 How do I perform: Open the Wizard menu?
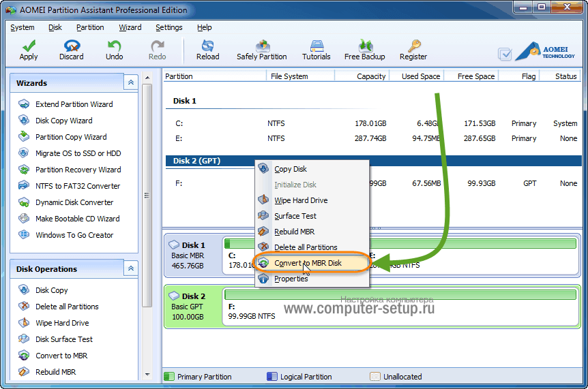coord(130,27)
